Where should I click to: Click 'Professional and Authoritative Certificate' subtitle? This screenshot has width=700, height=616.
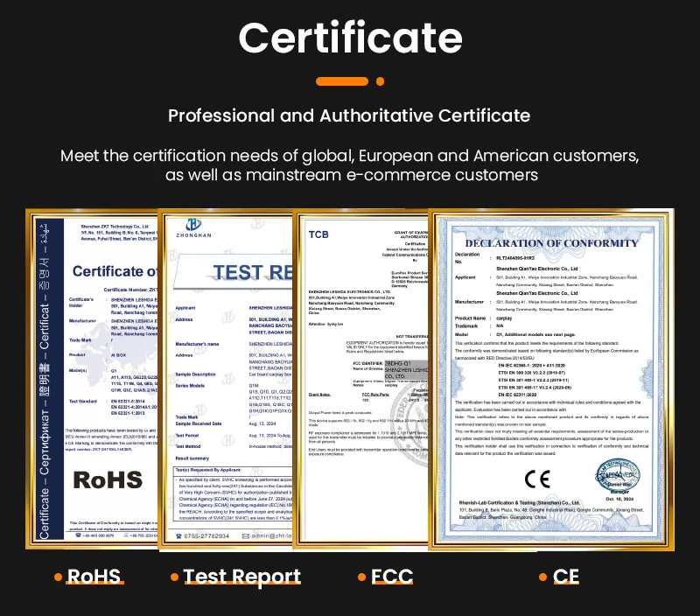click(349, 115)
